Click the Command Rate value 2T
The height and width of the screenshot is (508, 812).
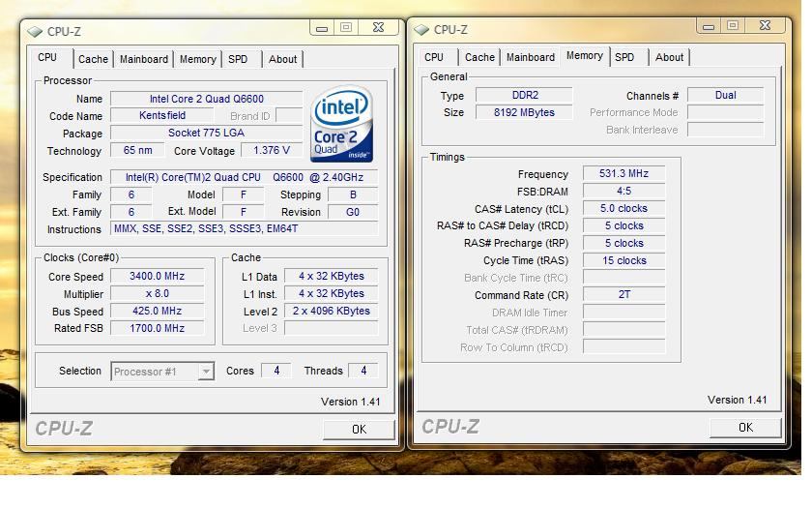pyautogui.click(x=624, y=294)
